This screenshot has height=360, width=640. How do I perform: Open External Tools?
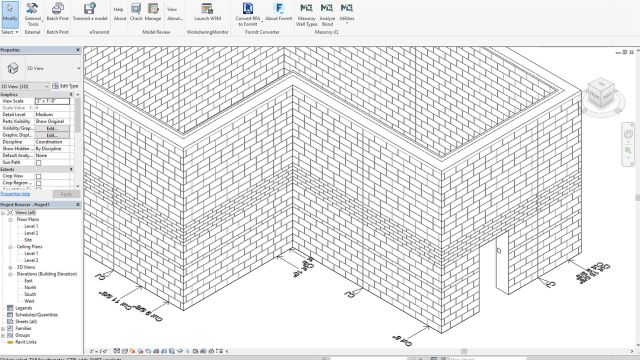[x=33, y=14]
